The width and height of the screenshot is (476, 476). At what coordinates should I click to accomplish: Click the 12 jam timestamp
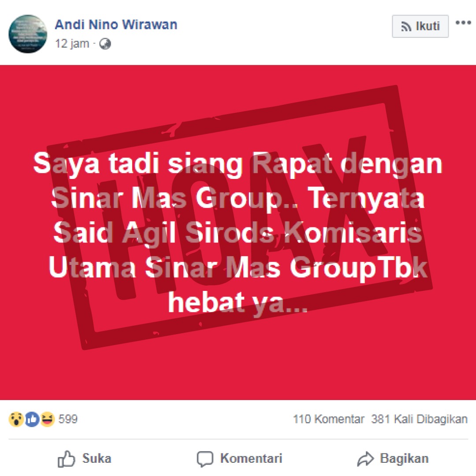[72, 44]
